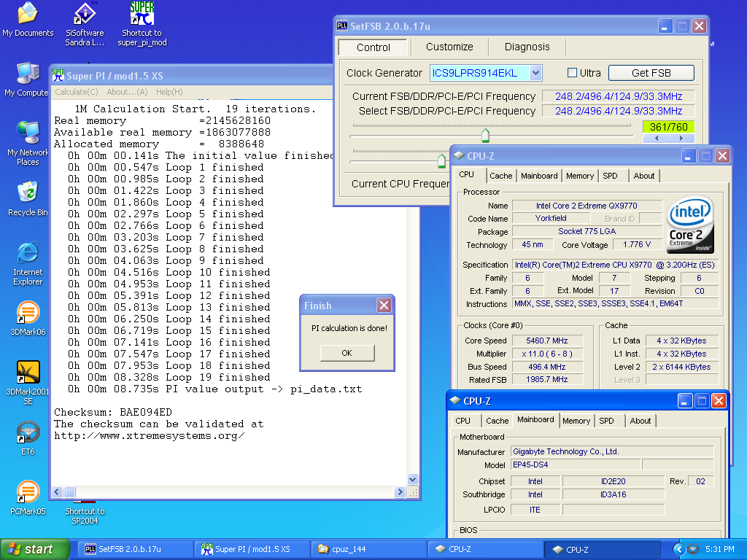Click Super PI vertical scrollbar down arrow
Image resolution: width=747 pixels, height=560 pixels.
pyautogui.click(x=413, y=480)
